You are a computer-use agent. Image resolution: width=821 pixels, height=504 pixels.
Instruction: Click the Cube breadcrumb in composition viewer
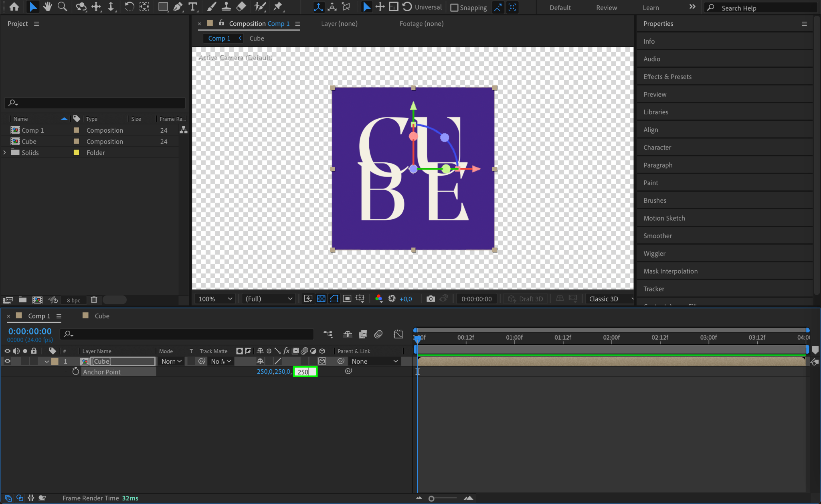(257, 38)
